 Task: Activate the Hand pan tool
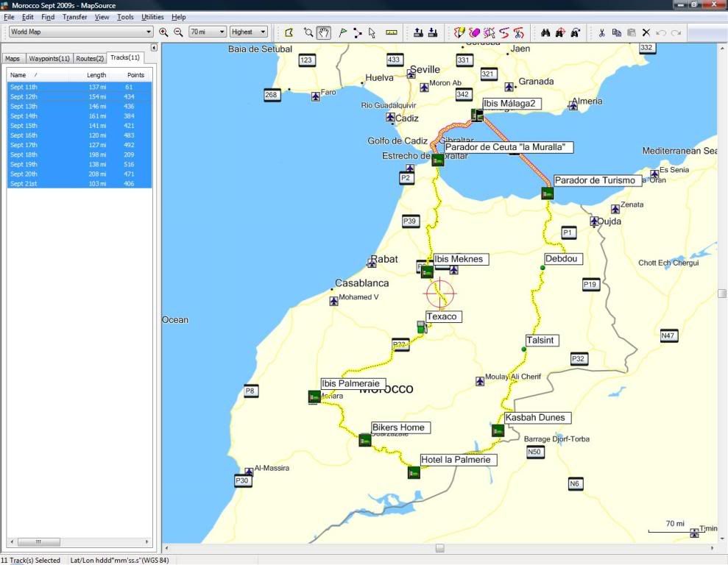point(324,32)
